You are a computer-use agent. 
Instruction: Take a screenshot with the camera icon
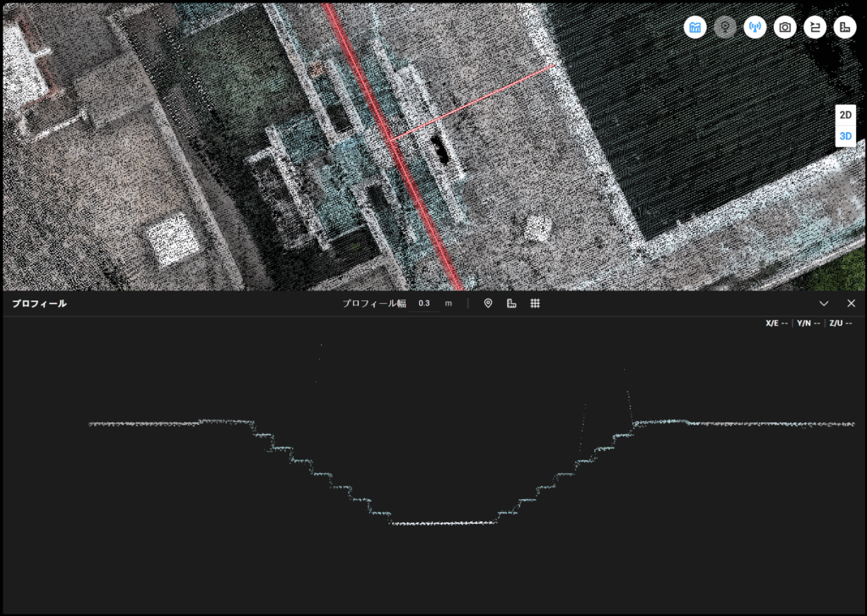[x=785, y=28]
